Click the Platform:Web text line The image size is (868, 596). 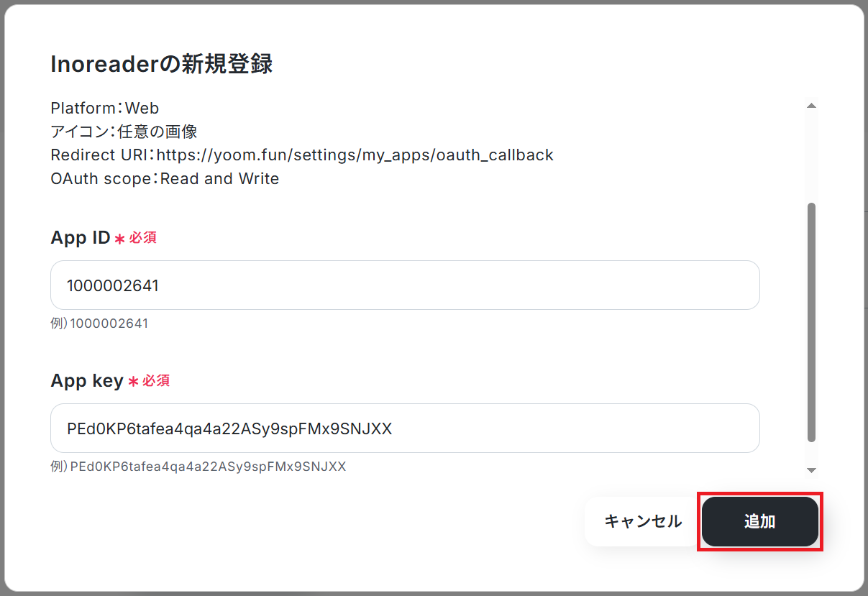coord(105,108)
